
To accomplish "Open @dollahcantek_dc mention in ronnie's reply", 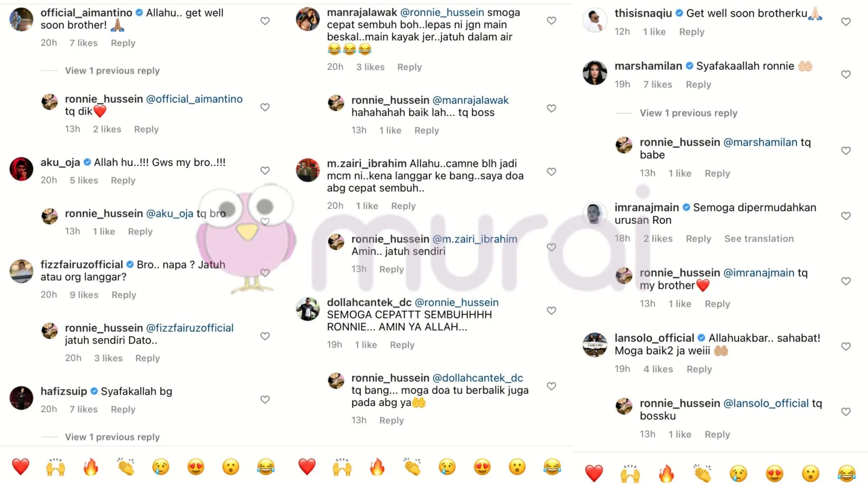I will point(477,378).
